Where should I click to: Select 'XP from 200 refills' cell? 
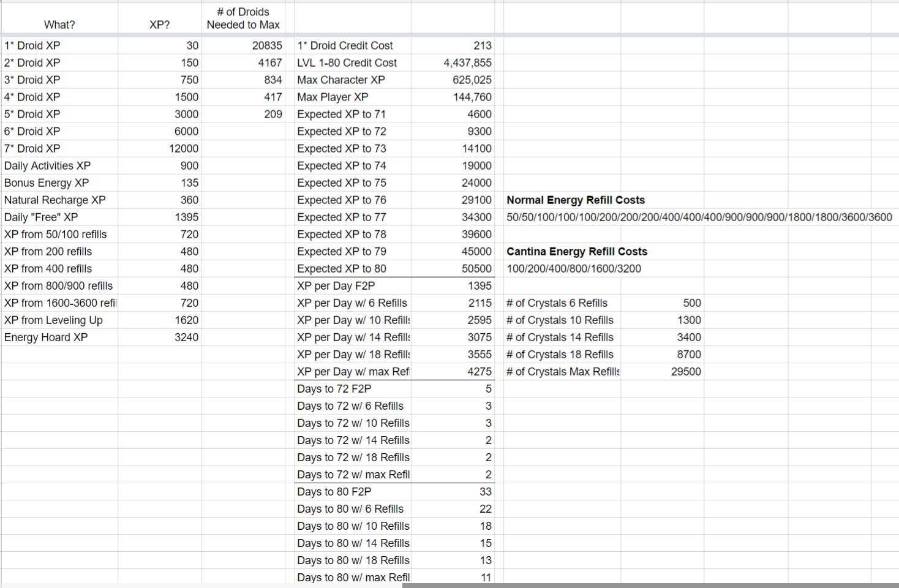[x=59, y=251]
